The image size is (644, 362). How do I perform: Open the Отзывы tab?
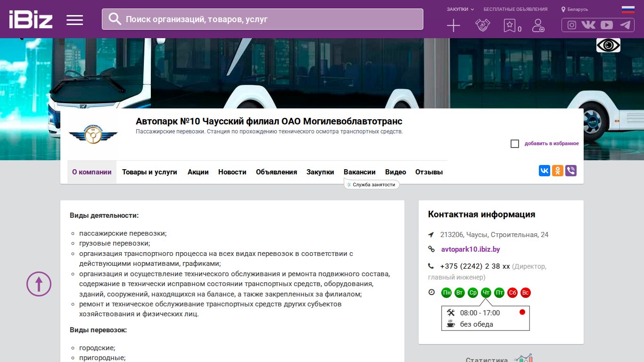pos(429,172)
